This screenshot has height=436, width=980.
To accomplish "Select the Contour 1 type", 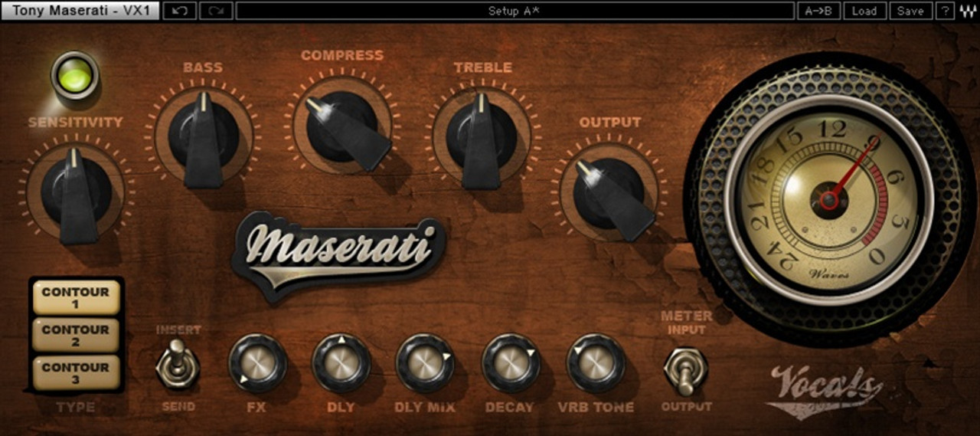I will tap(76, 297).
